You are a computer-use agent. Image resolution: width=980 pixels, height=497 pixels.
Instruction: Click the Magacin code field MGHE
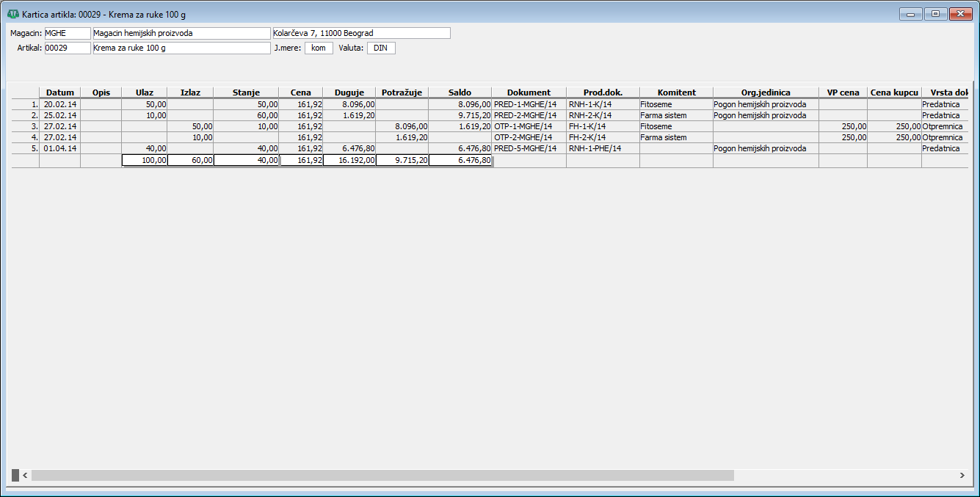point(67,33)
